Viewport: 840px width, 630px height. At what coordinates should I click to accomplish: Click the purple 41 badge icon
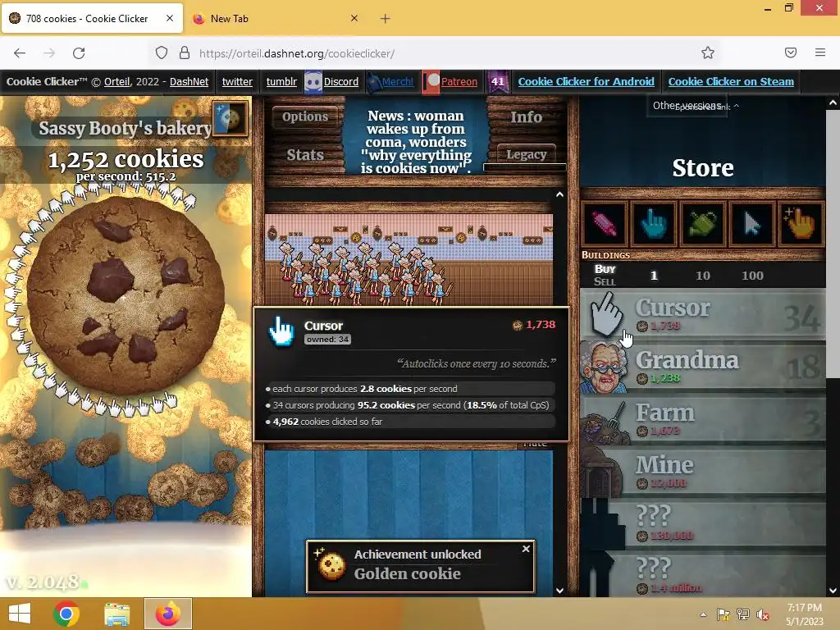coord(498,82)
